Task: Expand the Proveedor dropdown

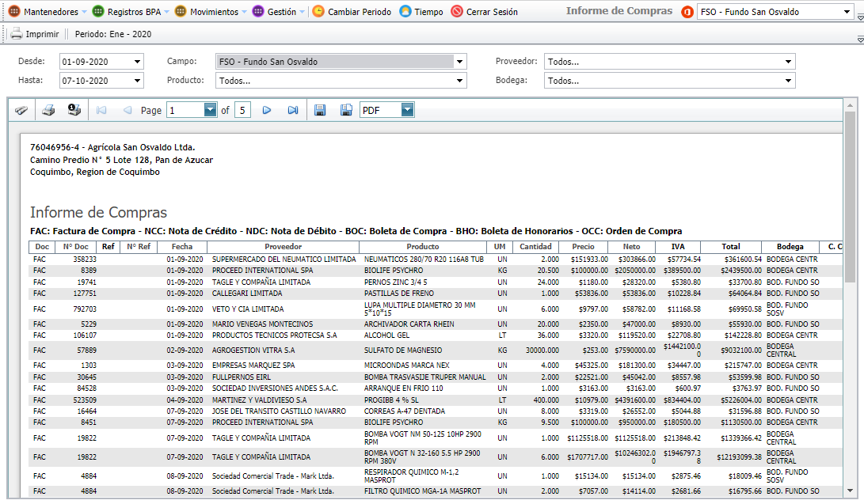Action: coord(789,62)
